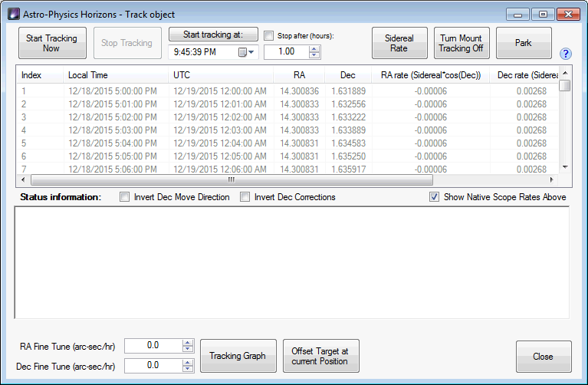
Task: Click RA value 14.300836 in row 1
Action: (x=299, y=91)
